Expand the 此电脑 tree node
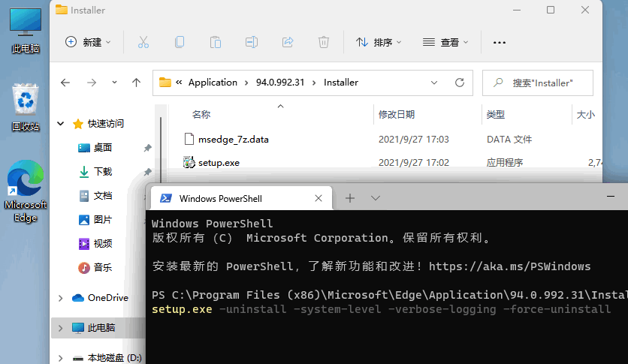 coord(61,328)
